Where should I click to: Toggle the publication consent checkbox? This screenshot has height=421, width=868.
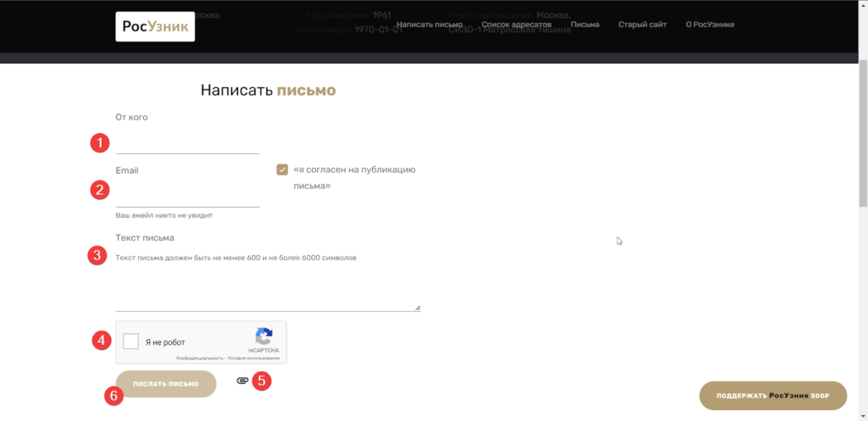282,169
